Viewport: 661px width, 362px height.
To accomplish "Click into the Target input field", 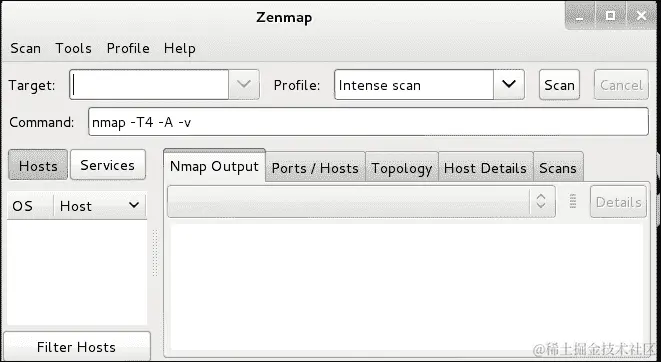I will click(149, 85).
